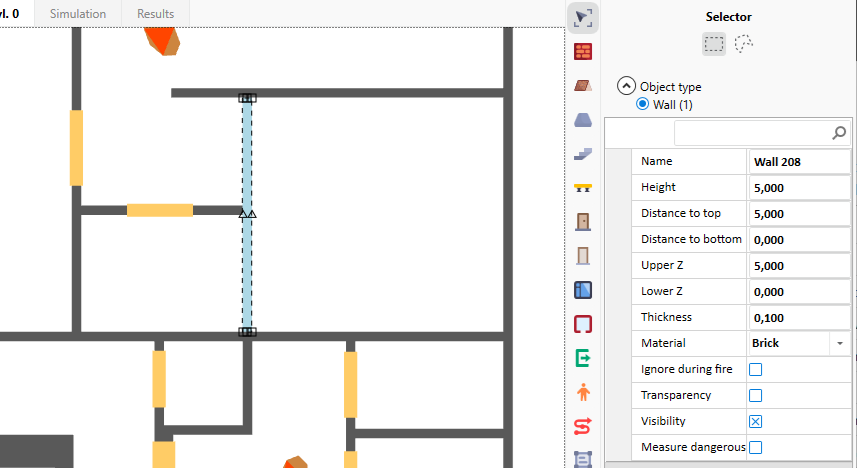Click the Selector panel title

pyautogui.click(x=728, y=17)
